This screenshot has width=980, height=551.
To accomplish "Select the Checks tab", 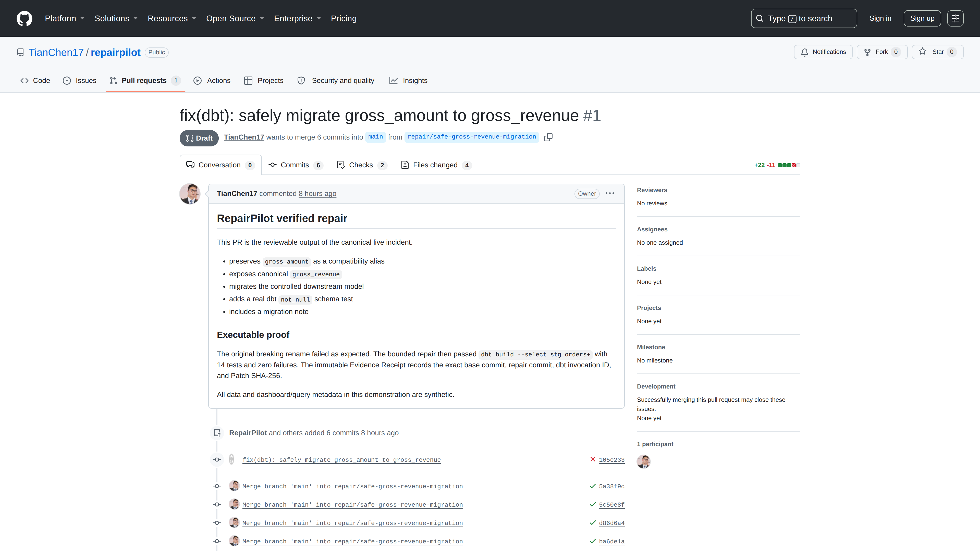I will [x=362, y=165].
